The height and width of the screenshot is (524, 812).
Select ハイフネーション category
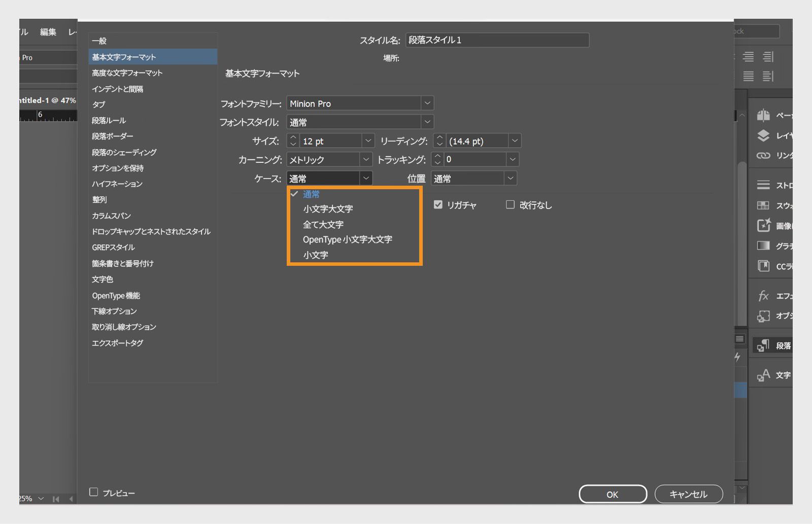[153, 184]
